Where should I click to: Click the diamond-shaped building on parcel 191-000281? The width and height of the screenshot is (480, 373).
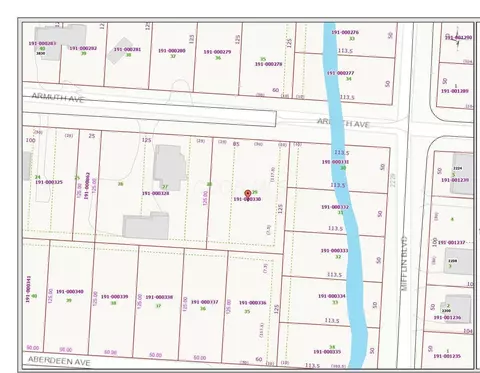tap(120, 50)
